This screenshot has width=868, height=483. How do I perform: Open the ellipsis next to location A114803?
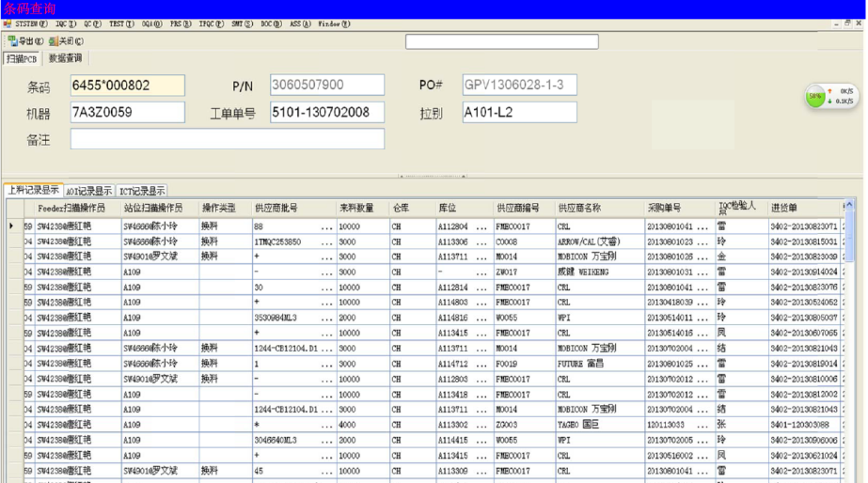[x=481, y=303]
